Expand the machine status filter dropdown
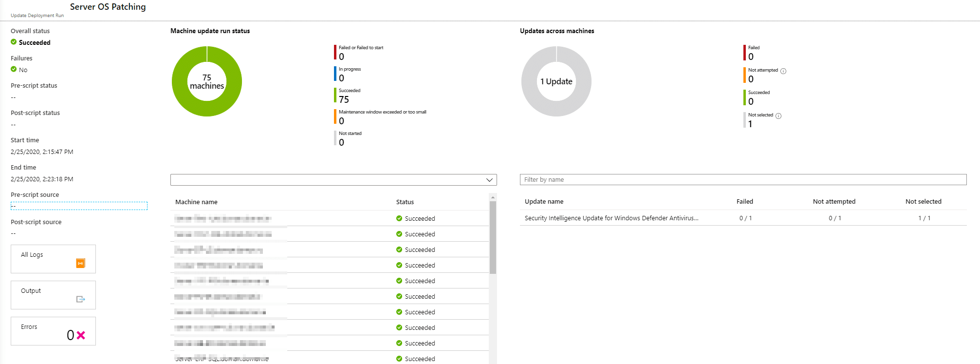 (333, 180)
